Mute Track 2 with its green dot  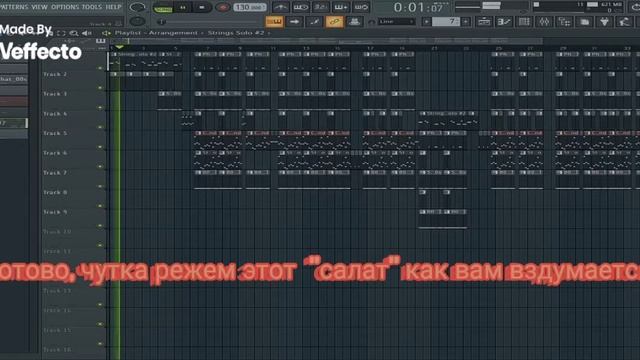click(x=100, y=87)
